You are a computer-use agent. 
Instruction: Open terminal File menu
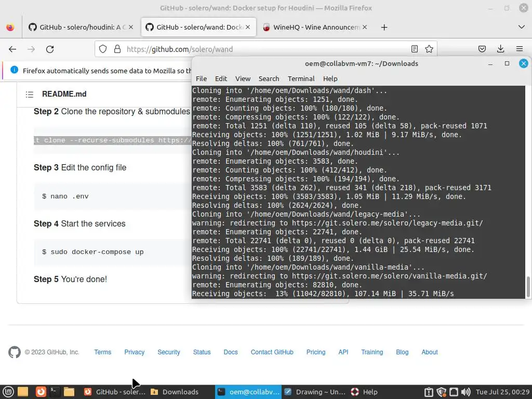click(x=201, y=79)
